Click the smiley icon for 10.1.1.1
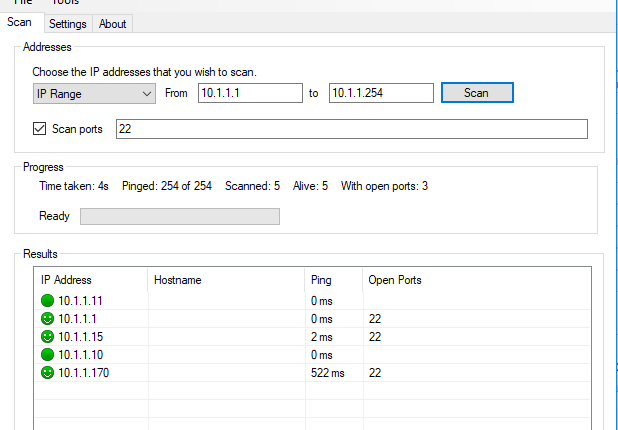The height and width of the screenshot is (430, 618). [47, 318]
